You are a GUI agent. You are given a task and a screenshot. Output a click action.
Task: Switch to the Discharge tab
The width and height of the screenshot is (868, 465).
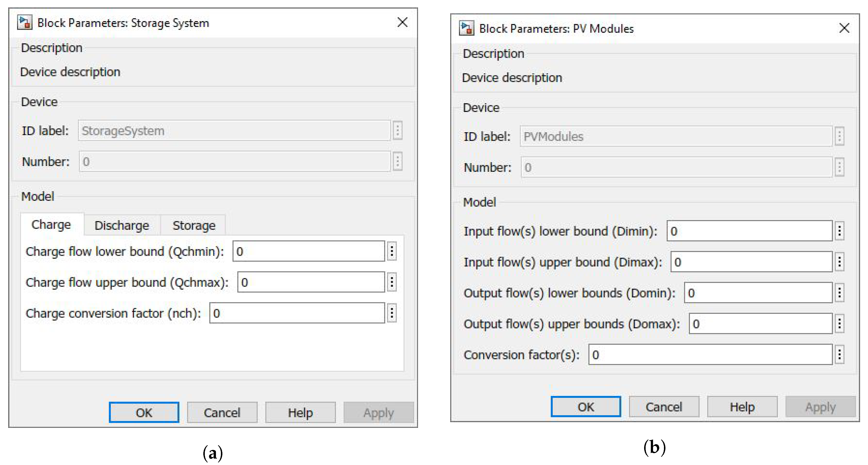[122, 225]
